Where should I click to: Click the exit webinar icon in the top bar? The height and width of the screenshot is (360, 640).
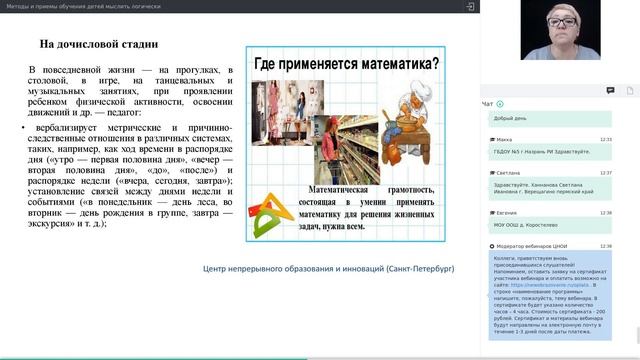tap(470, 7)
